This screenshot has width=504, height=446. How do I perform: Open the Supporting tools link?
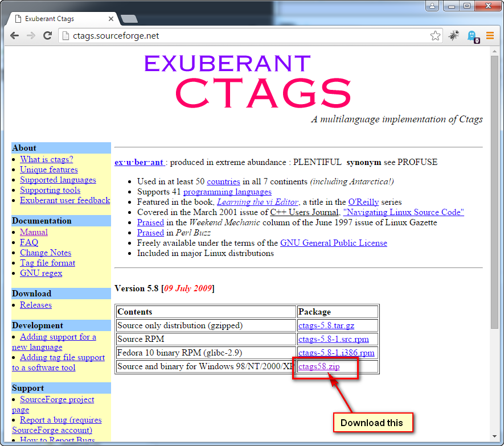click(x=50, y=190)
